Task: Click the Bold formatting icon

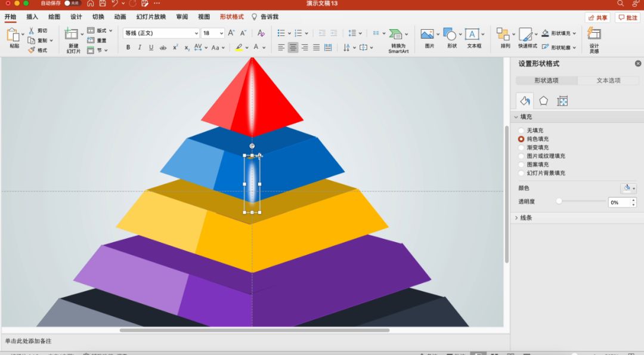Action: click(128, 48)
